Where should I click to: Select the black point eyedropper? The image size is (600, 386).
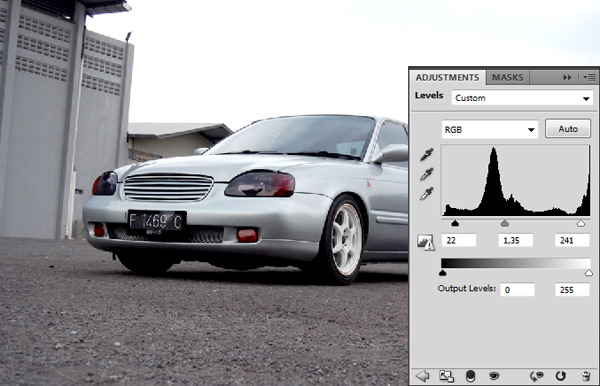click(426, 154)
